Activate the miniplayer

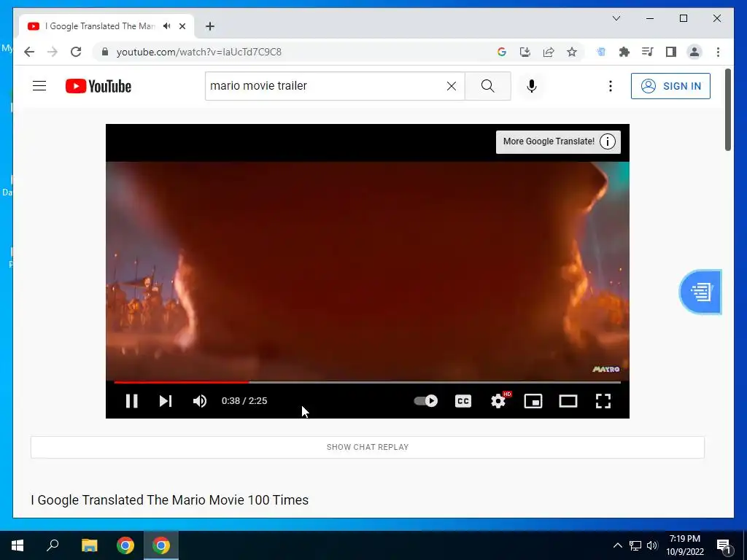(x=533, y=401)
